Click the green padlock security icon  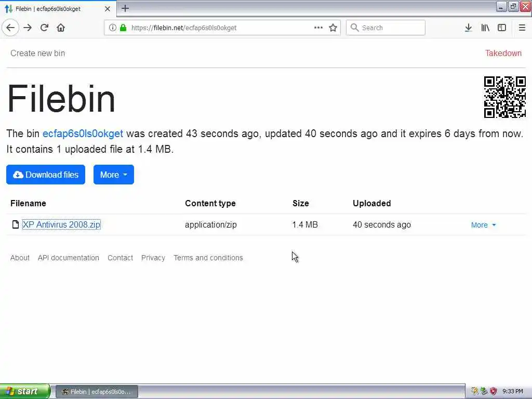[x=123, y=28]
